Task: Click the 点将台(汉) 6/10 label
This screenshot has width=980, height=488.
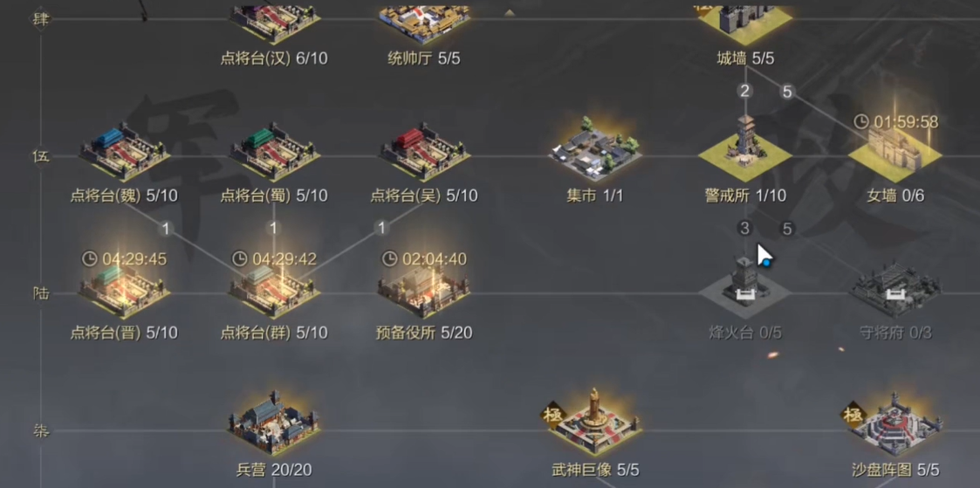Action: pos(274,58)
